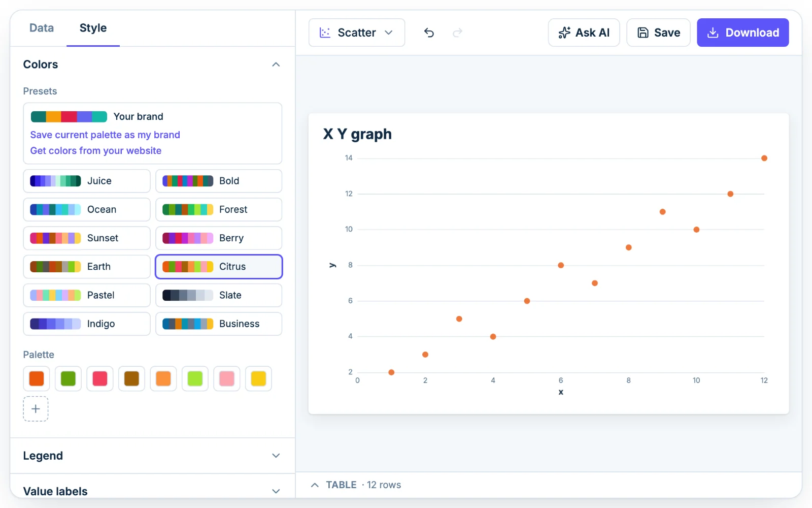812x508 pixels.
Task: Use the Slate preset
Action: [x=219, y=295]
